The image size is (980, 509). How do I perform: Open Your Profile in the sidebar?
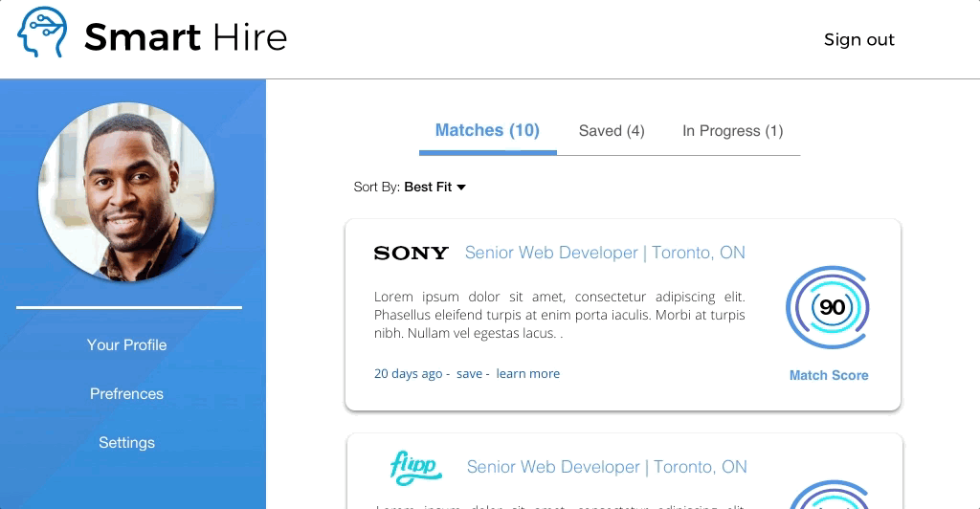tap(126, 344)
